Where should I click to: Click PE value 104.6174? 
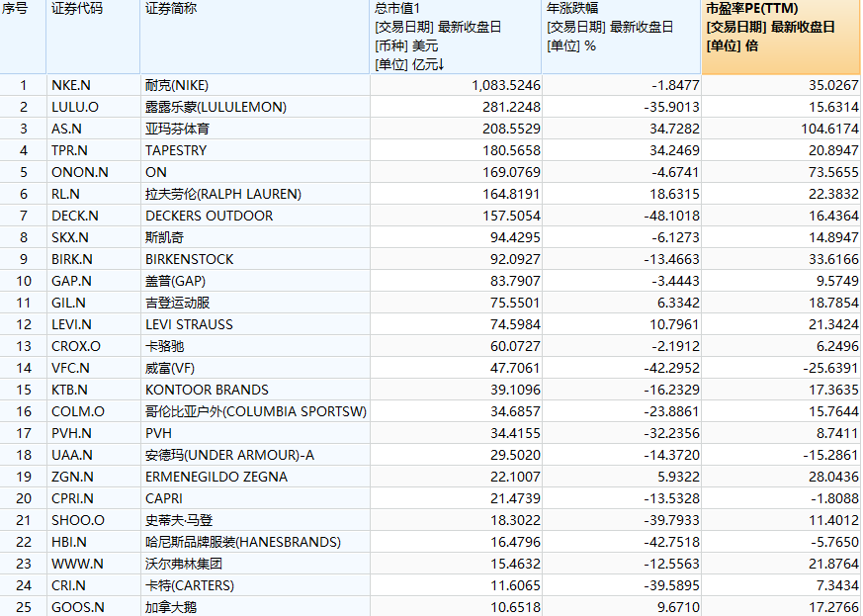pyautogui.click(x=829, y=129)
